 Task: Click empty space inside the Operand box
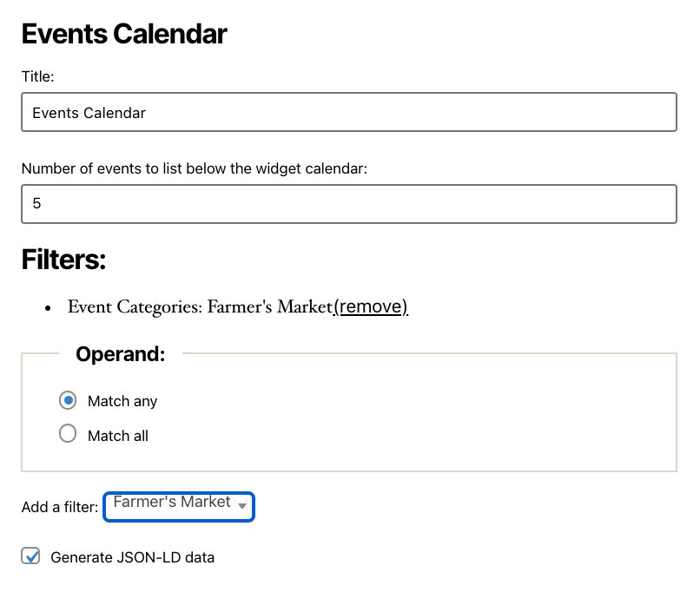pyautogui.click(x=434, y=421)
